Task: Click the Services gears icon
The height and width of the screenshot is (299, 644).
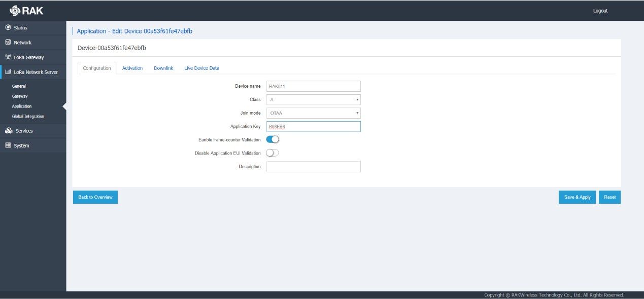Action: click(9, 131)
